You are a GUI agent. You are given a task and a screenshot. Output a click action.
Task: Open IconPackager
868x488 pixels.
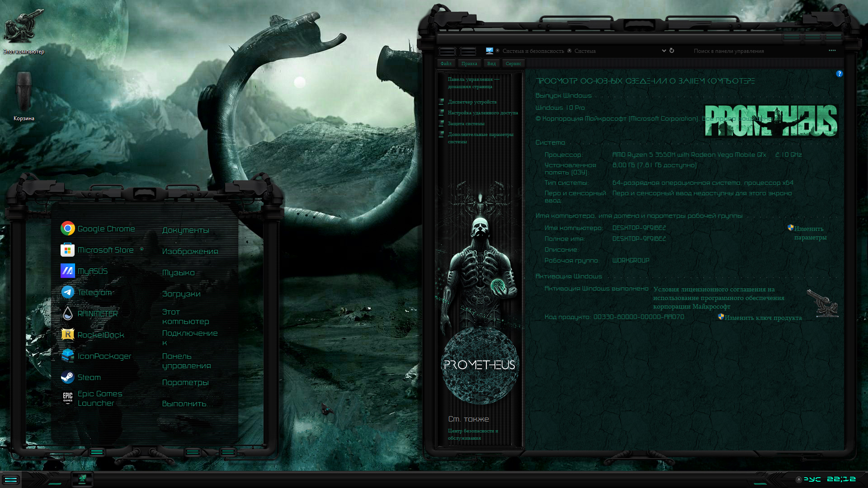click(104, 356)
